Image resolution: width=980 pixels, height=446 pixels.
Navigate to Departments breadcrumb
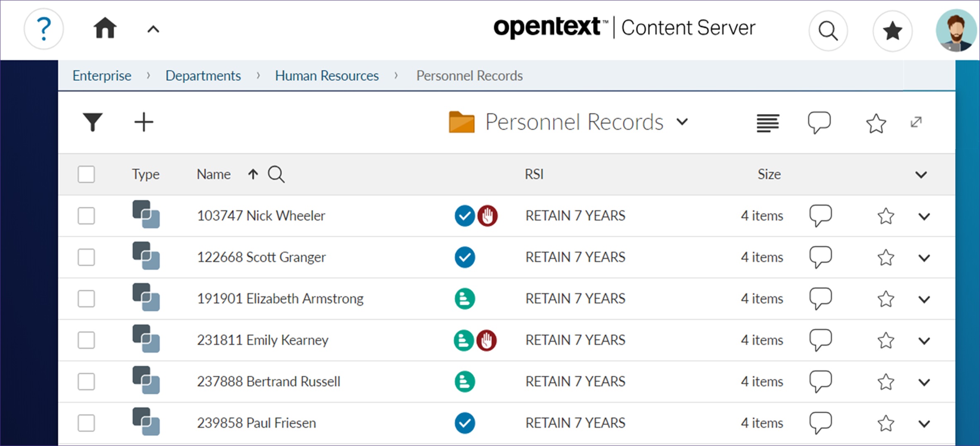pyautogui.click(x=203, y=76)
